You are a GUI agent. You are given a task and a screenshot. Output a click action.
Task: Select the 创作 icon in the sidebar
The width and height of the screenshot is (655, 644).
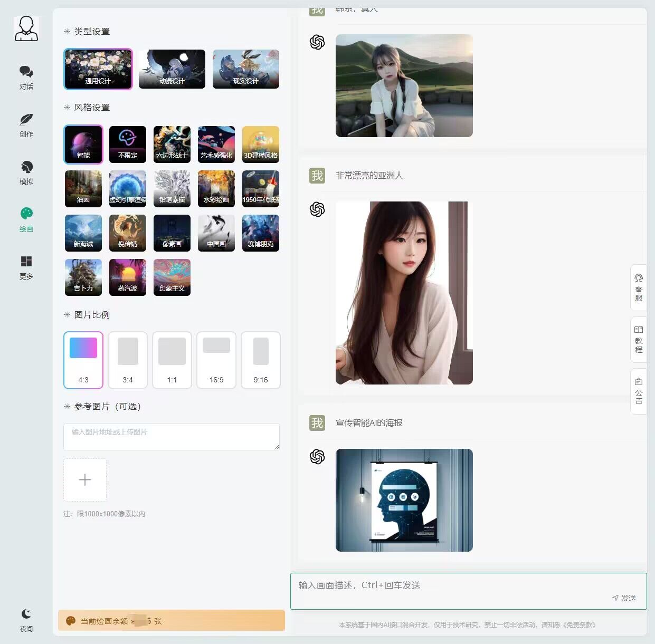click(26, 124)
